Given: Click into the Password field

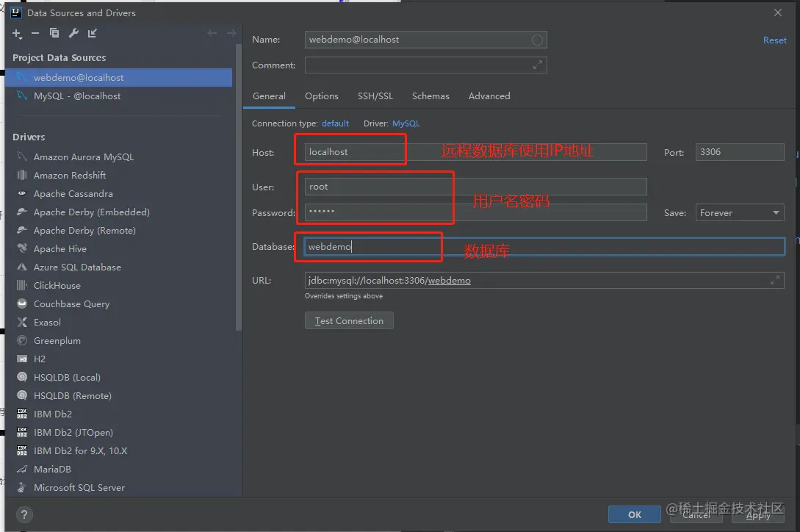Looking at the screenshot, I should coord(475,212).
